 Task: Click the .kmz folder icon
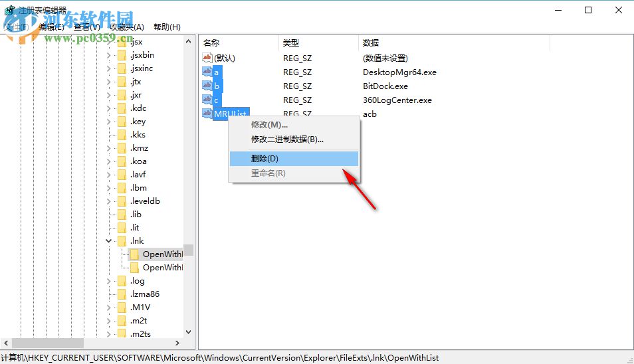[x=122, y=148]
